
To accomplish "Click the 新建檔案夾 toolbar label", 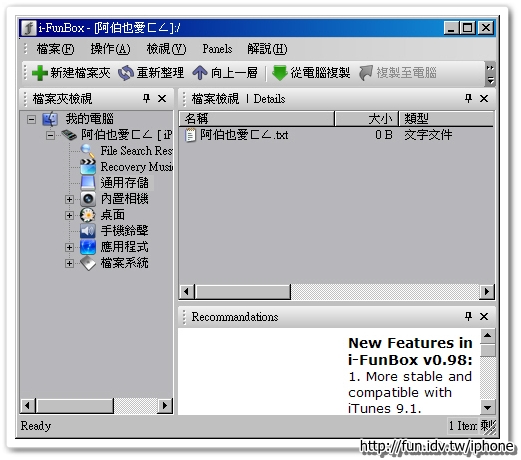I will coord(80,73).
